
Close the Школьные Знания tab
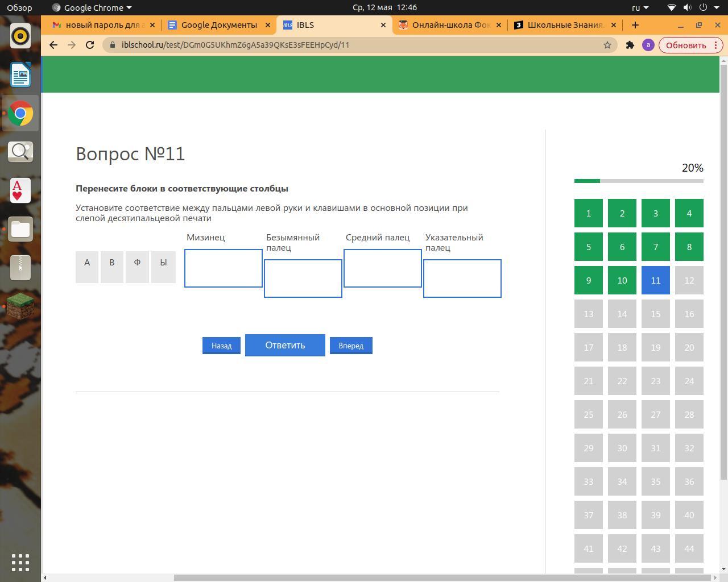tap(614, 25)
